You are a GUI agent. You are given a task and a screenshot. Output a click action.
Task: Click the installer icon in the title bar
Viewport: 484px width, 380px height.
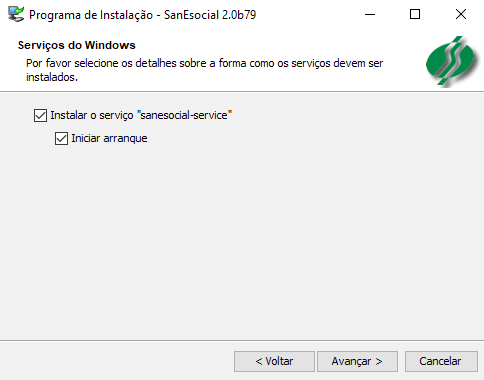(x=16, y=14)
